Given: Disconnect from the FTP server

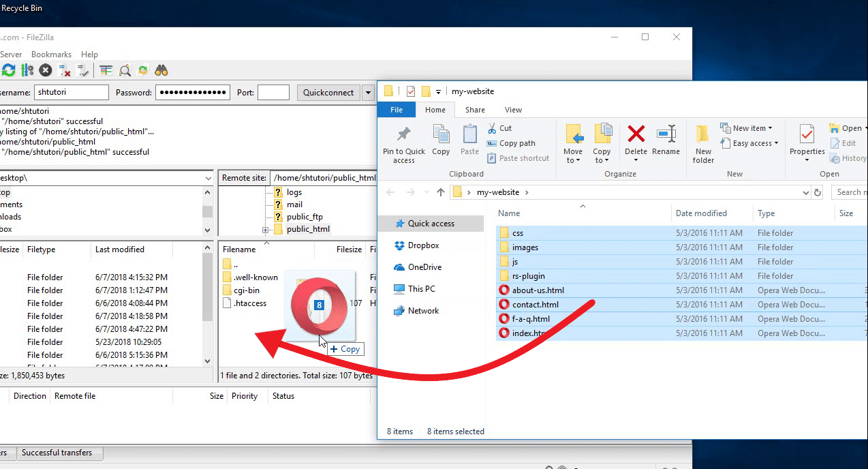Looking at the screenshot, I should [x=65, y=70].
